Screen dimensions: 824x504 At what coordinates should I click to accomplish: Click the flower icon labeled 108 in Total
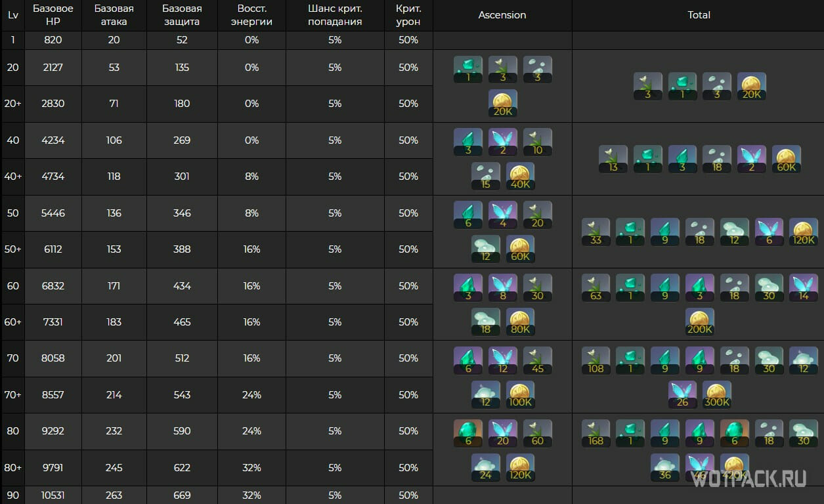tap(596, 360)
